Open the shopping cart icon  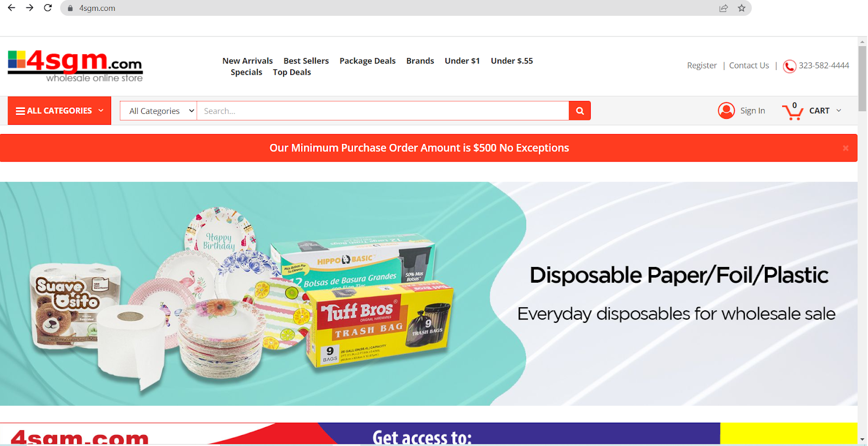click(793, 112)
